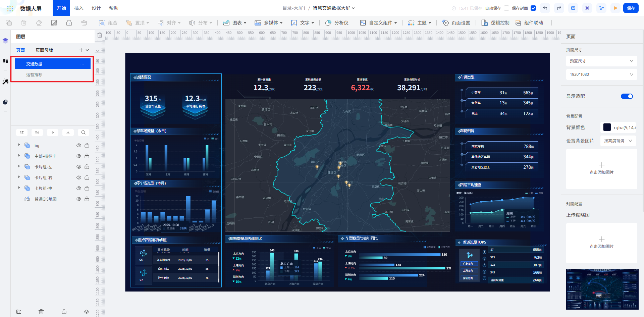Toggle the display adaptation switch
644x317 pixels.
(x=627, y=96)
